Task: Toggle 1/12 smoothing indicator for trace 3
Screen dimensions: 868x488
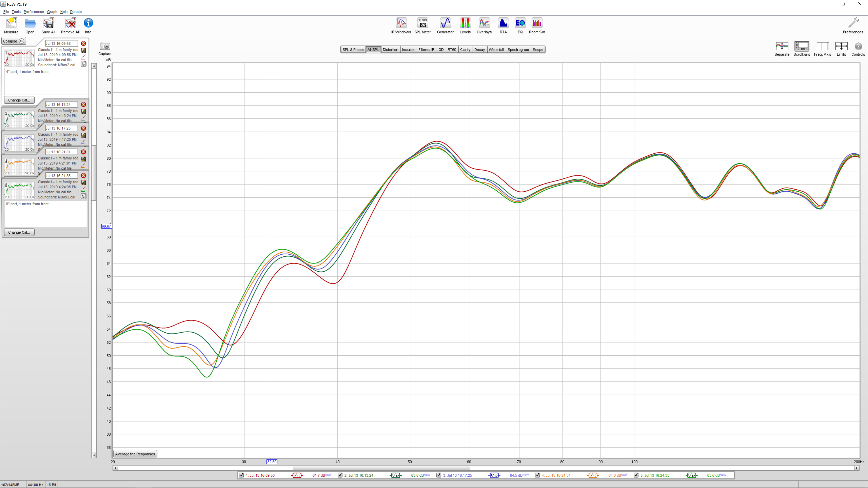Action: (x=494, y=476)
